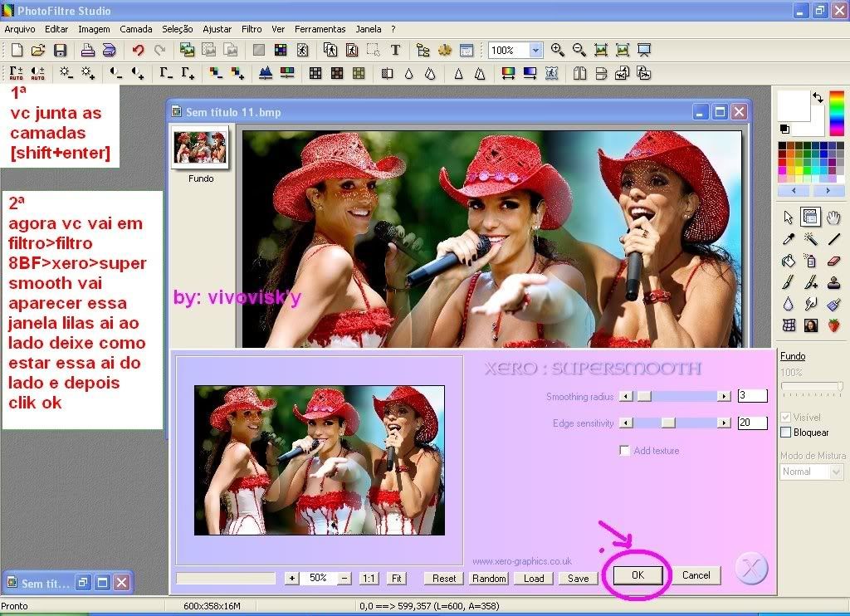The image size is (850, 616).
Task: Click the Reset button in filter dialog
Action: [x=444, y=579]
